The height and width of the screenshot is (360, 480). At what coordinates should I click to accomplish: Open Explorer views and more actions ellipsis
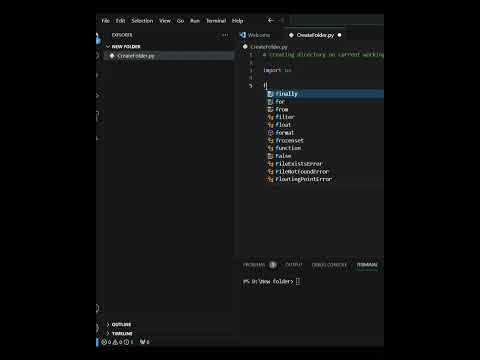click(225, 35)
